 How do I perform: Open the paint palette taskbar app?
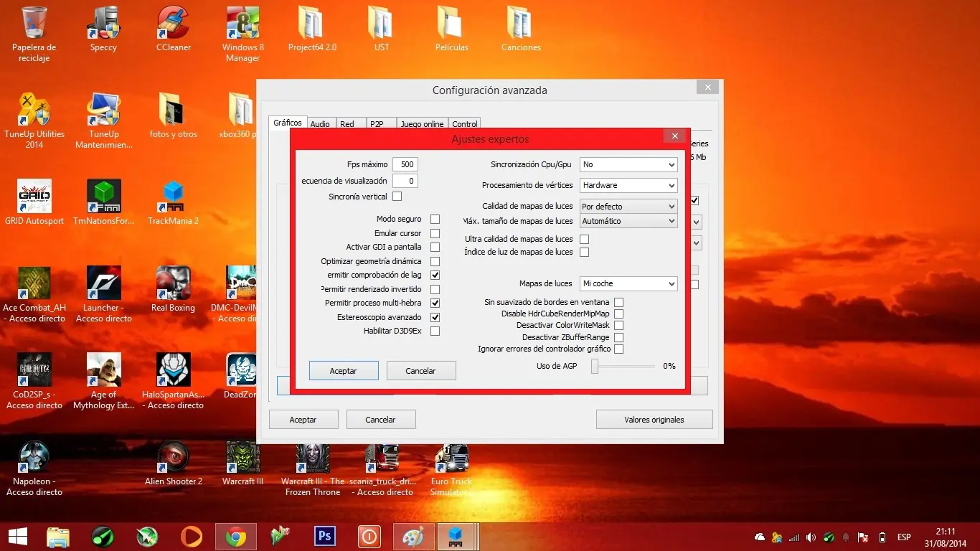(x=414, y=536)
